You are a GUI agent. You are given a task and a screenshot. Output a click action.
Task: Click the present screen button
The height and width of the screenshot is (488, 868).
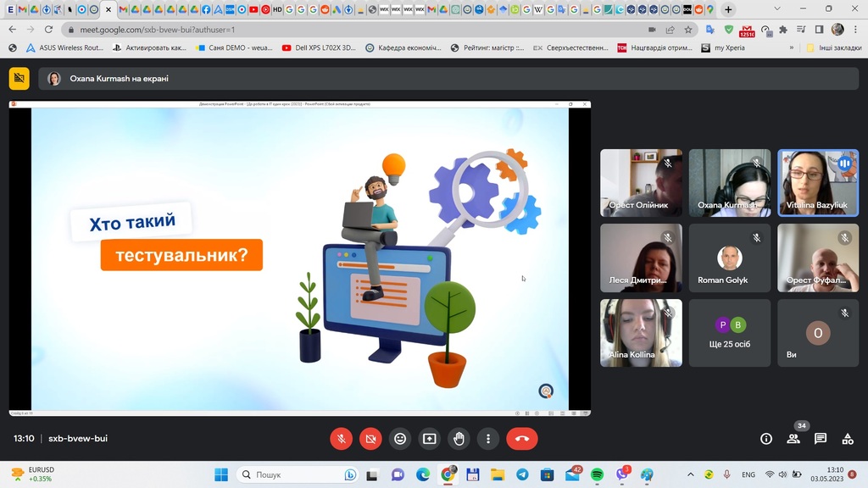pos(430,439)
